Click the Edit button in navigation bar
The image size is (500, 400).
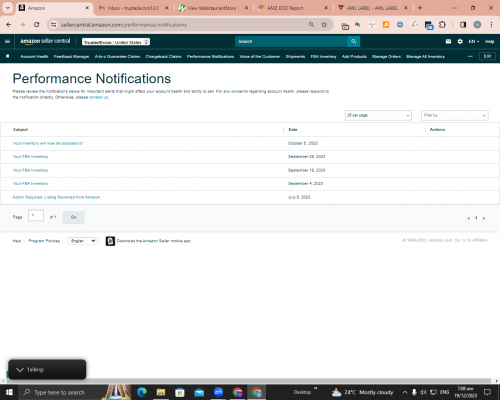[x=487, y=56]
